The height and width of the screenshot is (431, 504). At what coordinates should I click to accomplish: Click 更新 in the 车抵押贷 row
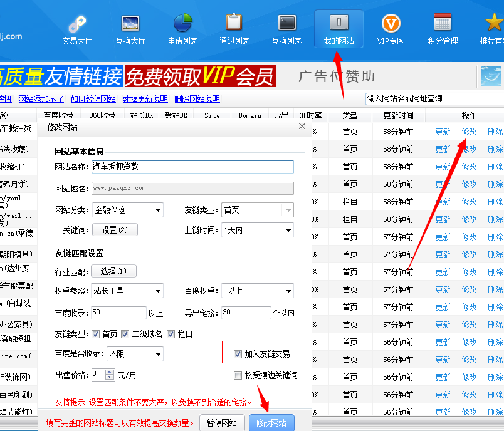click(x=443, y=132)
